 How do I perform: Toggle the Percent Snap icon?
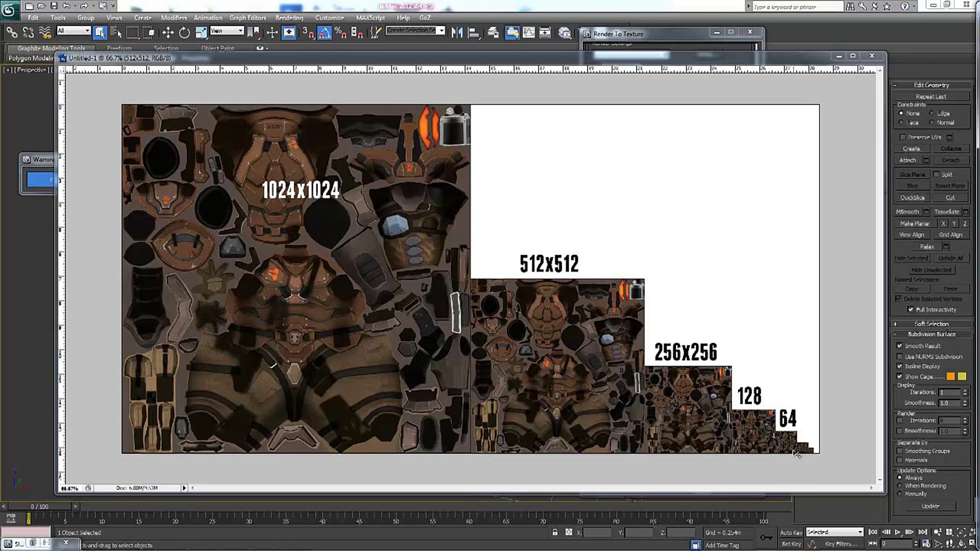(x=340, y=32)
